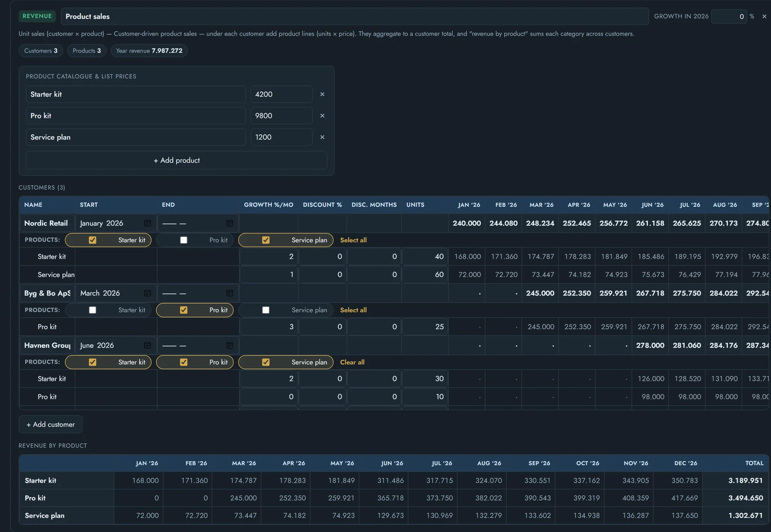Screen dimensions: 771x532
Task: Close the Product sales revenue panel
Action: point(764,17)
